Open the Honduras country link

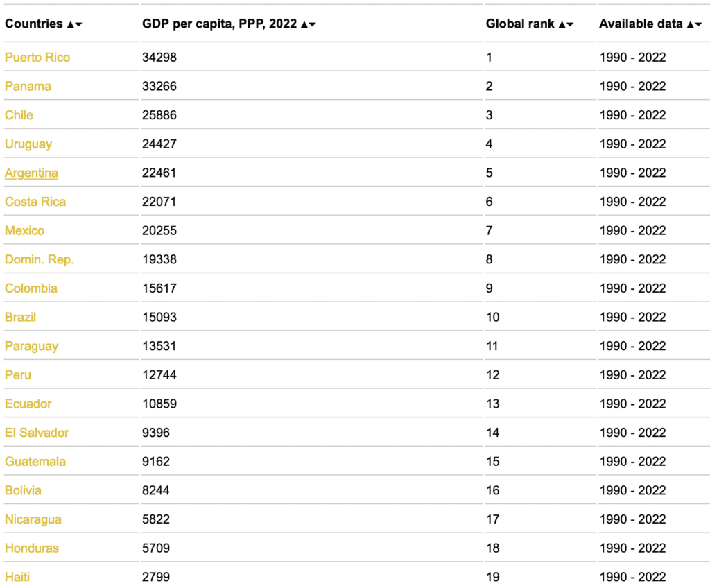pyautogui.click(x=32, y=548)
